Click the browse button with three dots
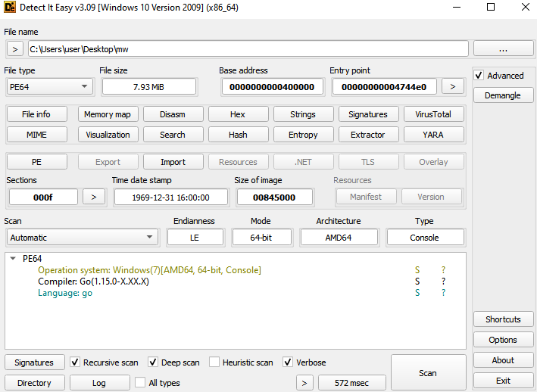Screen dimensions: 537x392 point(503,48)
